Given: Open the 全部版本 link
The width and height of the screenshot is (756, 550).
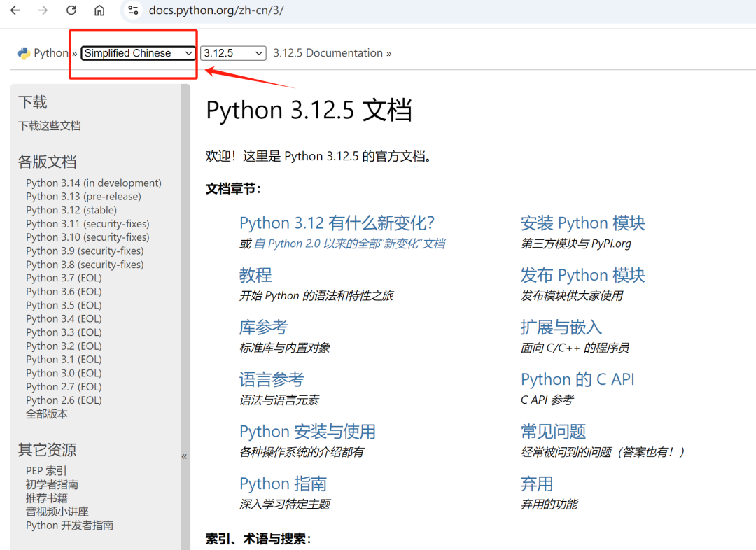Looking at the screenshot, I should pos(47,414).
